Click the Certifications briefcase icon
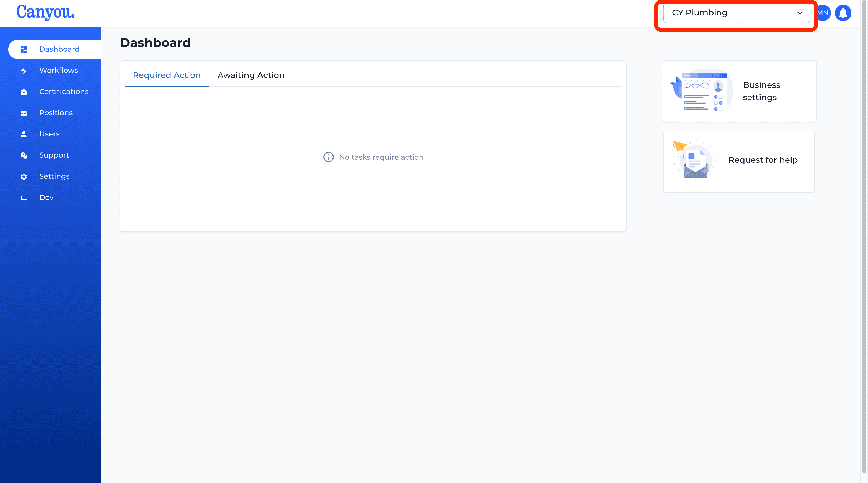The height and width of the screenshot is (483, 868). tap(24, 92)
